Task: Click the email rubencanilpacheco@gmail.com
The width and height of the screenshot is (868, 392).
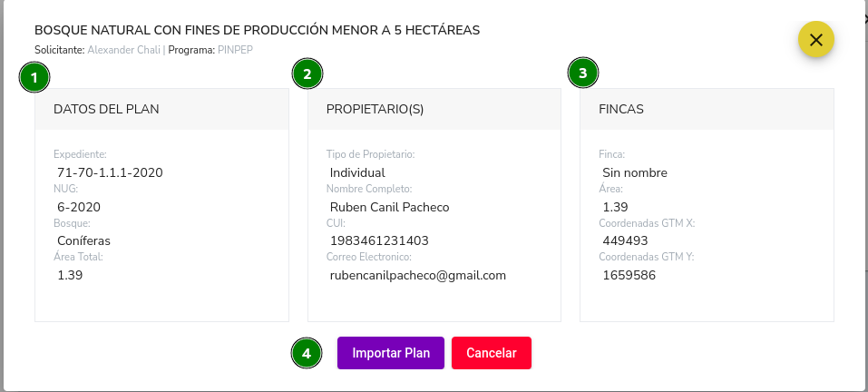Action: [418, 275]
